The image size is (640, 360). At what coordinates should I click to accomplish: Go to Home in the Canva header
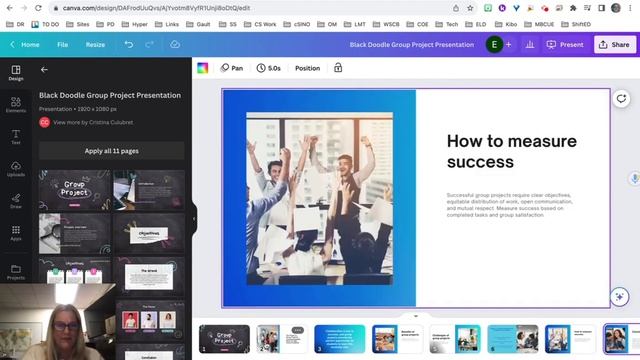[25, 44]
